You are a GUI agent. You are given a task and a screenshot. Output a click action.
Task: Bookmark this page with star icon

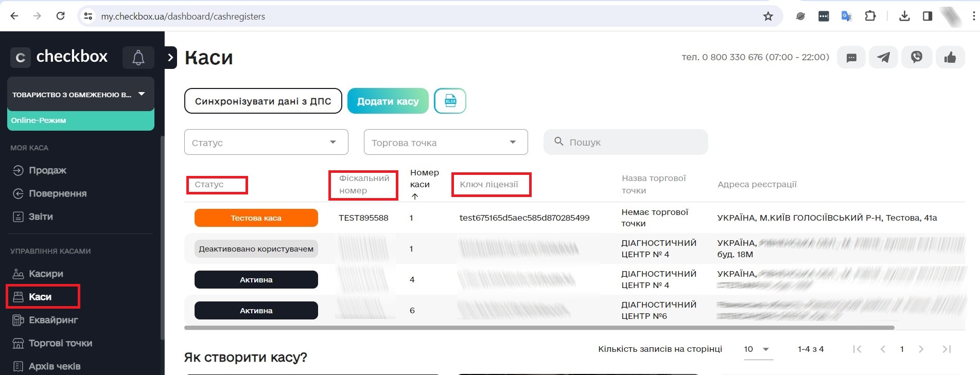pos(768,16)
